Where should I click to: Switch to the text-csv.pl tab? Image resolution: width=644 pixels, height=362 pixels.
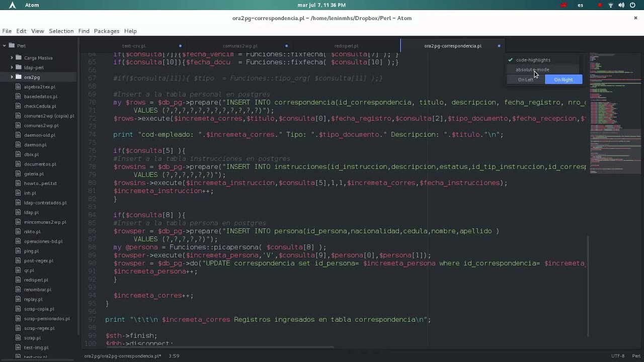click(134, 46)
